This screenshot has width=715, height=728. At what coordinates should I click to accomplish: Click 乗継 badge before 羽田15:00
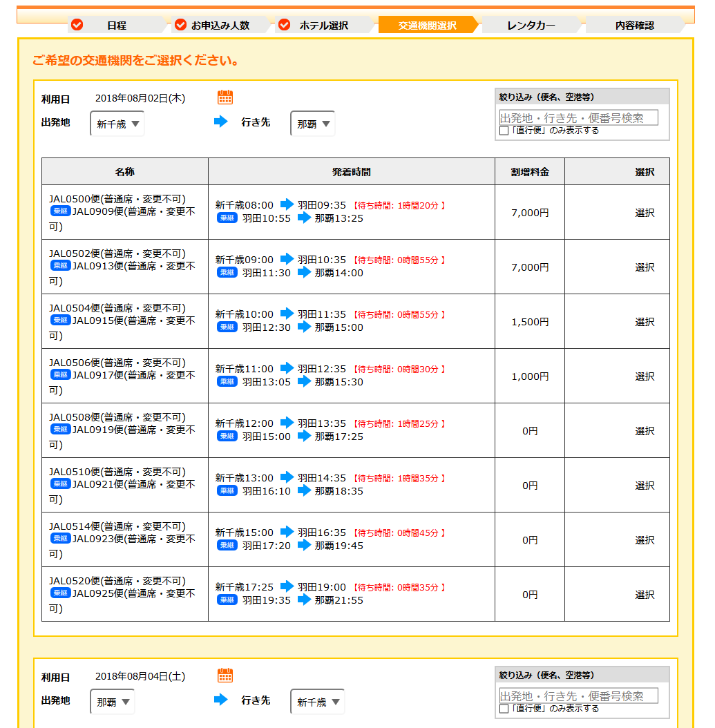(227, 437)
